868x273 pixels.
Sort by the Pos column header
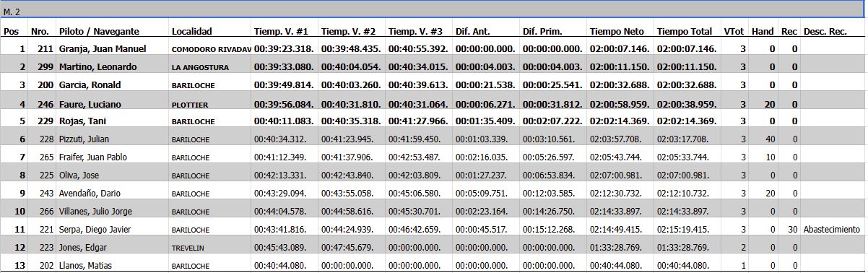12,32
